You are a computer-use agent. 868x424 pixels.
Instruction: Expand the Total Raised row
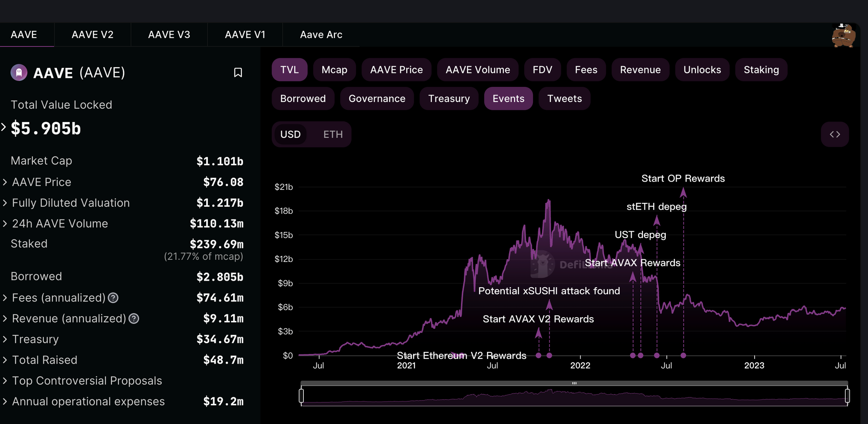pyautogui.click(x=5, y=360)
